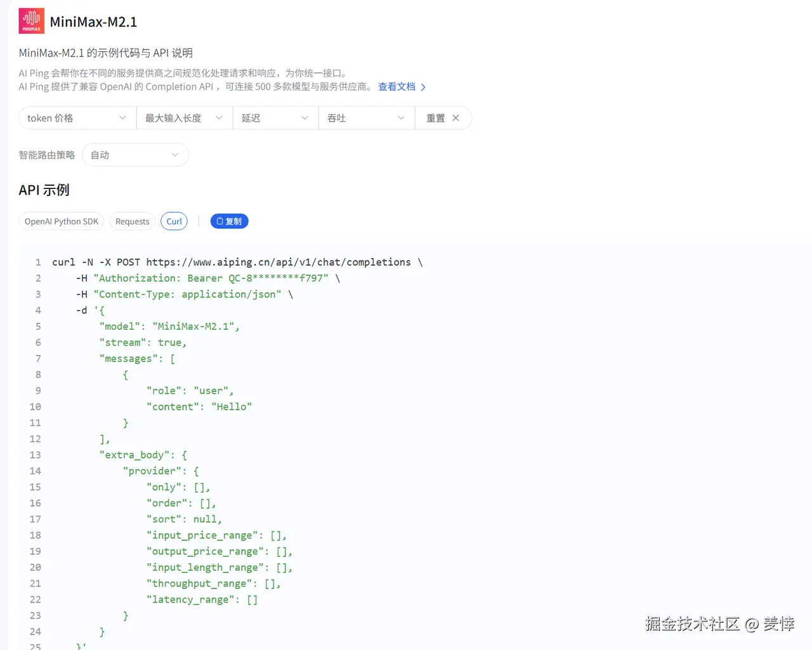Click the X icon beside 重置
812x650 pixels.
[x=455, y=118]
